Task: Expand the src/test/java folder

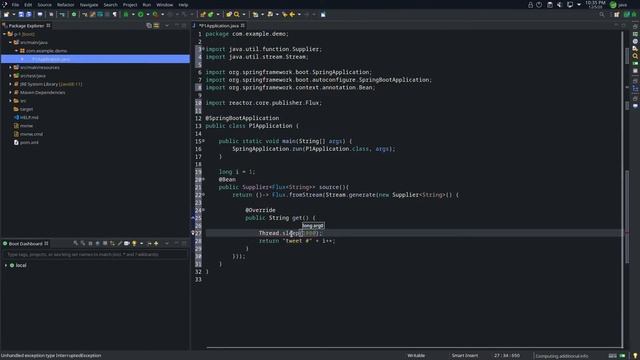Action: click(11, 76)
